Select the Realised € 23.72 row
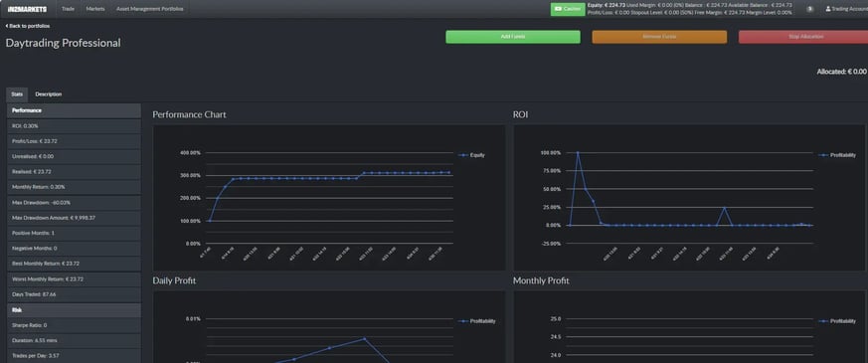The height and width of the screenshot is (363, 868). 74,172
